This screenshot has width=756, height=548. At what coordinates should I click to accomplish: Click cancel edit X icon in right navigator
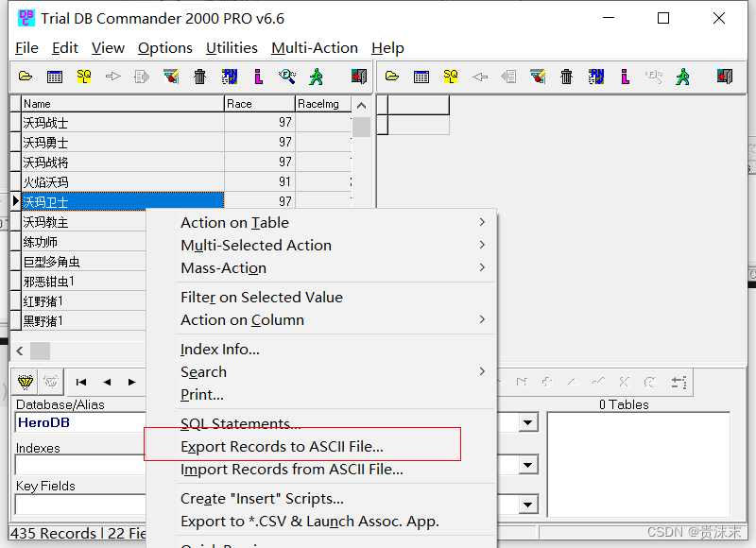pos(625,383)
